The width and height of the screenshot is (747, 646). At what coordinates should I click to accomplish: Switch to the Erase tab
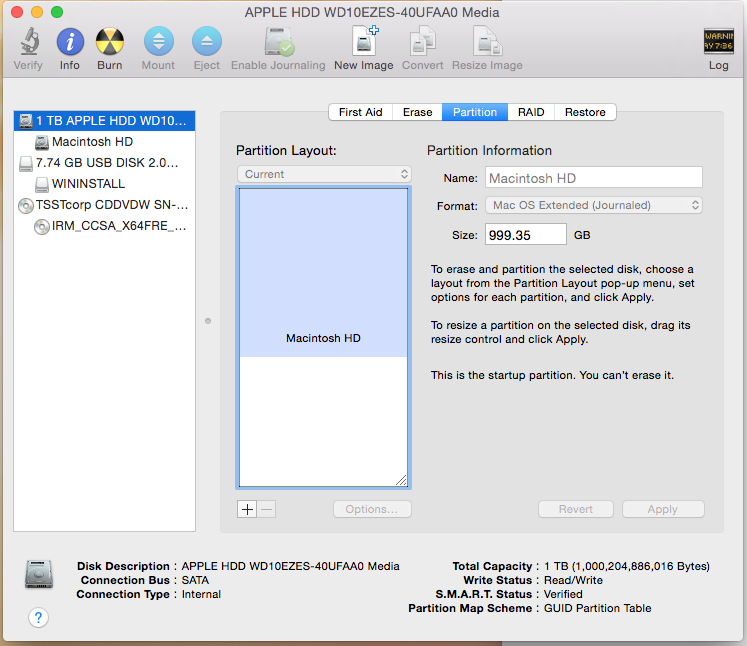point(417,112)
